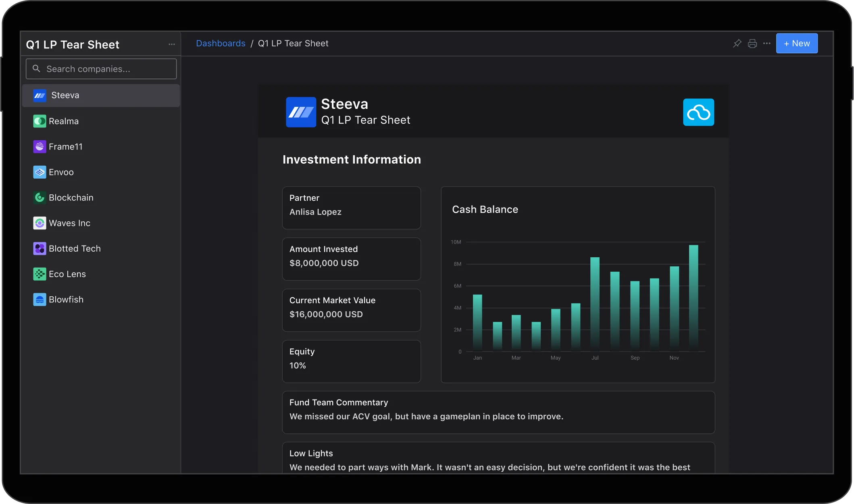Select Blowfish entry
The height and width of the screenshot is (504, 854).
(101, 300)
